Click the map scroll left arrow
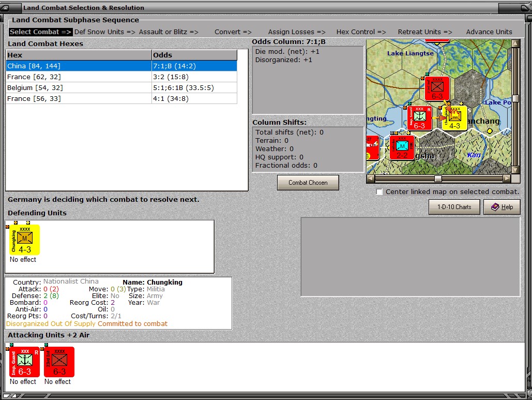The height and width of the screenshot is (400, 532). pos(371,179)
